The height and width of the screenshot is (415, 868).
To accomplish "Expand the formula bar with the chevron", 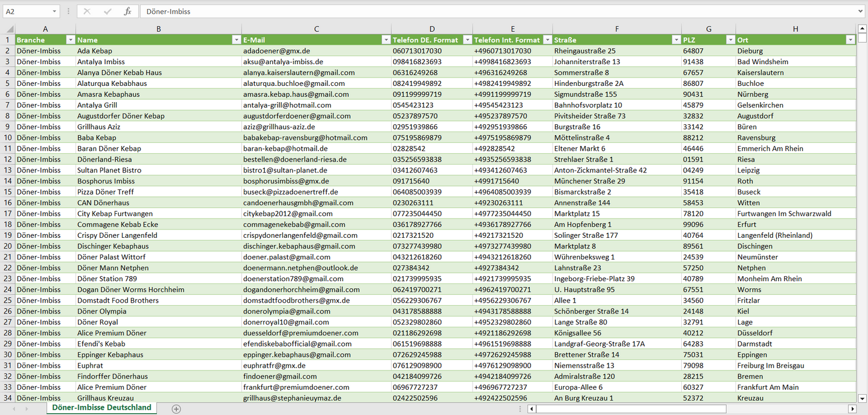I will point(861,11).
